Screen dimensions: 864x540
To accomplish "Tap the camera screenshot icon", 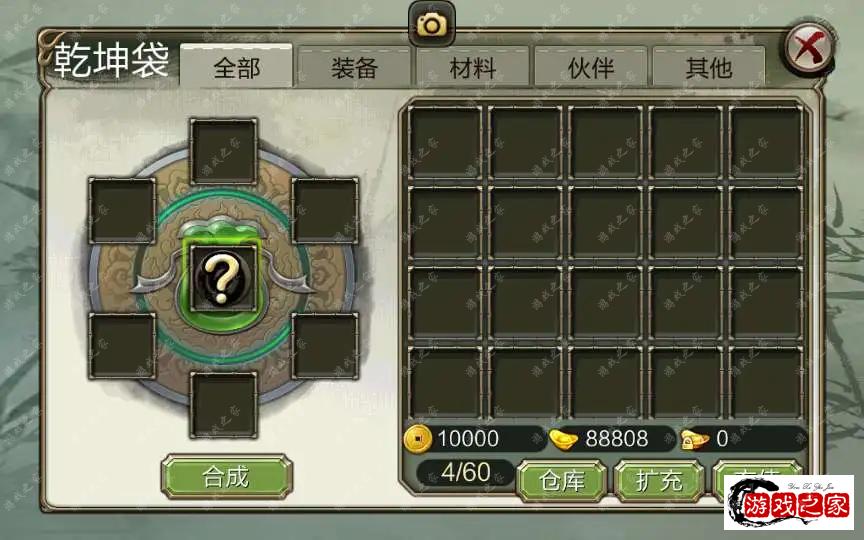I will (x=432, y=24).
